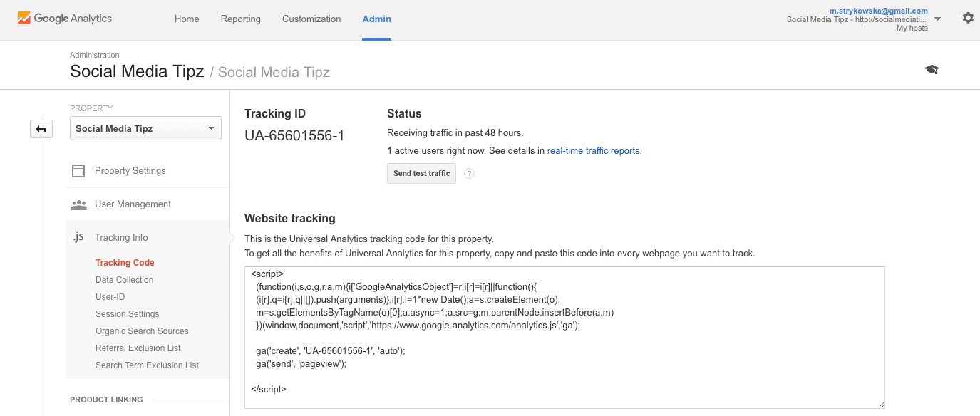Expand the account switcher arrow
This screenshot has height=416, width=980.
pyautogui.click(x=938, y=19)
